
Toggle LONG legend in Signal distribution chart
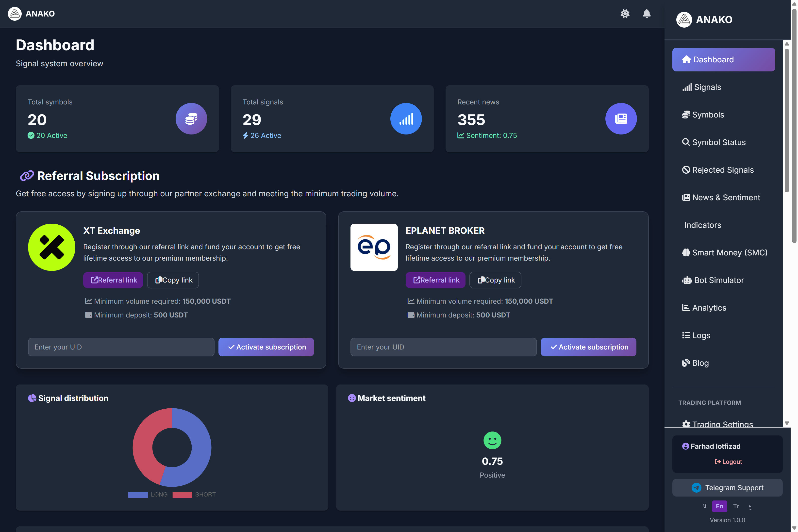tap(148, 495)
